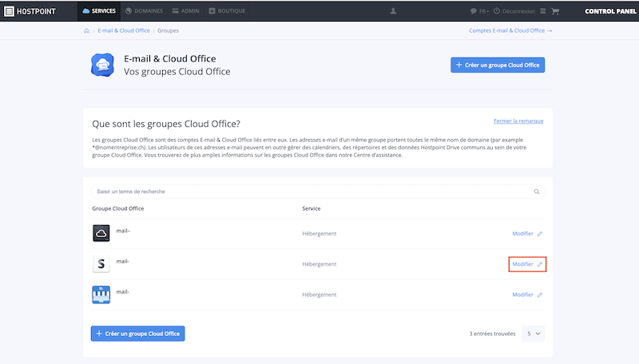
Task: Click the server list icon beside the cart
Action: [543, 11]
